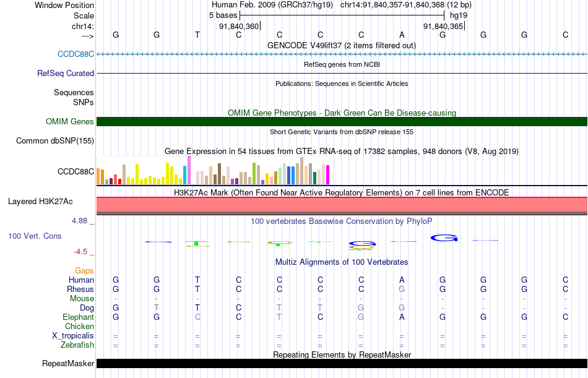Viewport: 588px width, 378px height.
Task: Click Publications: Sequences in Scientific Articles title
Action: (342, 84)
